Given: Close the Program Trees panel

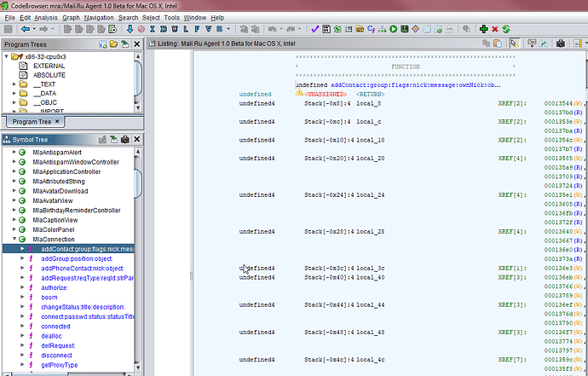Looking at the screenshot, I should coord(137,44).
